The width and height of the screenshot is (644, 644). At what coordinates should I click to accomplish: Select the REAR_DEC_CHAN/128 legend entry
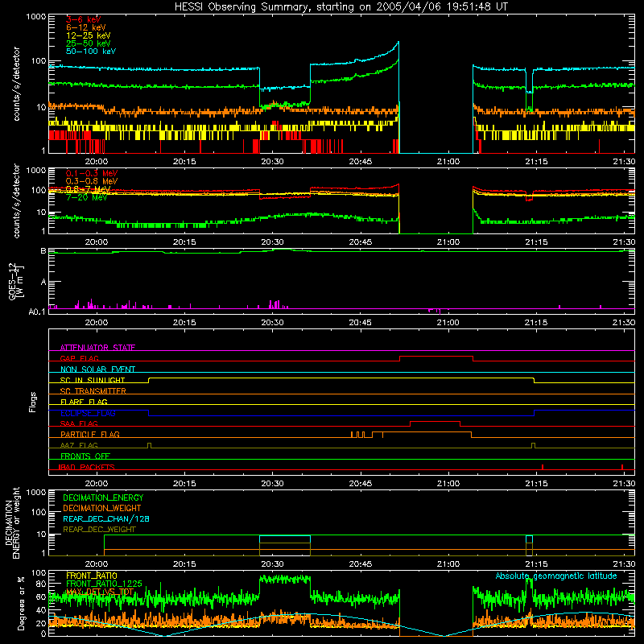(106, 518)
